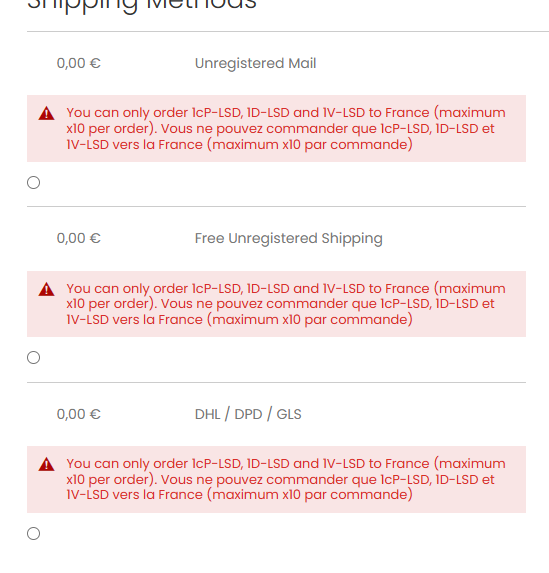Click the warning triangle under Unregistered Mail

pos(46,113)
